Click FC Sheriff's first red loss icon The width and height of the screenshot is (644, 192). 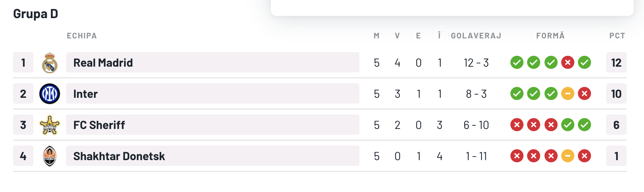tap(517, 125)
